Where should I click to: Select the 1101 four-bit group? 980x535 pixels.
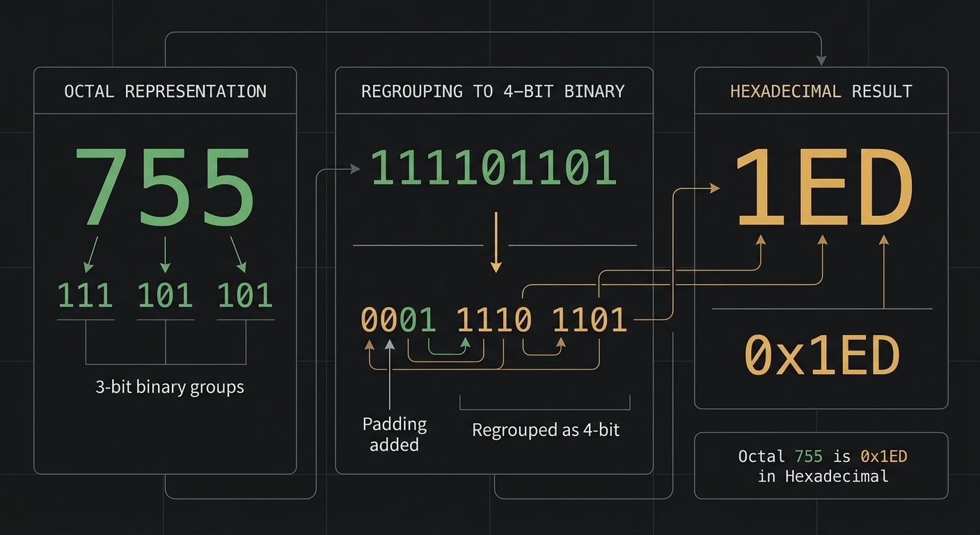coord(588,319)
